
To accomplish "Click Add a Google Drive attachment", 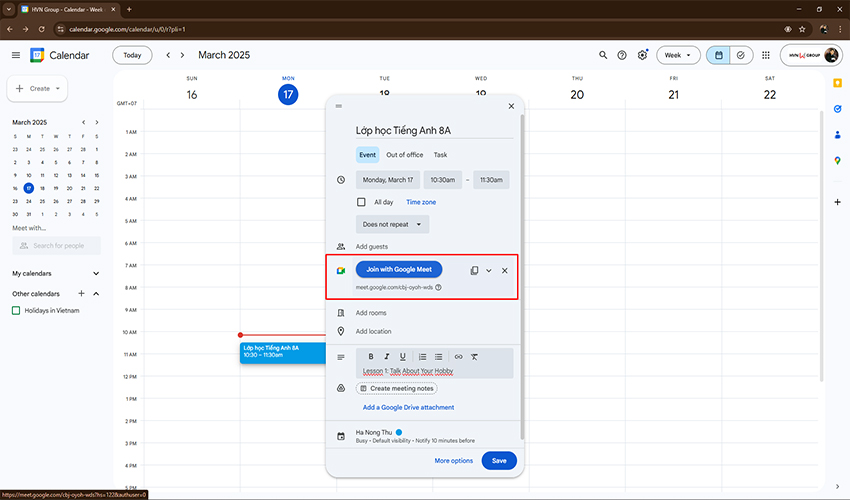I will tap(408, 407).
